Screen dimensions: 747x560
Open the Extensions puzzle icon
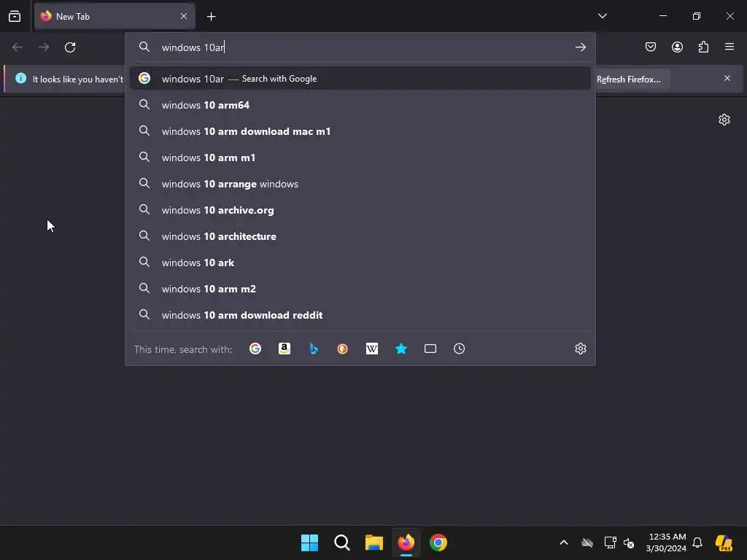(703, 47)
